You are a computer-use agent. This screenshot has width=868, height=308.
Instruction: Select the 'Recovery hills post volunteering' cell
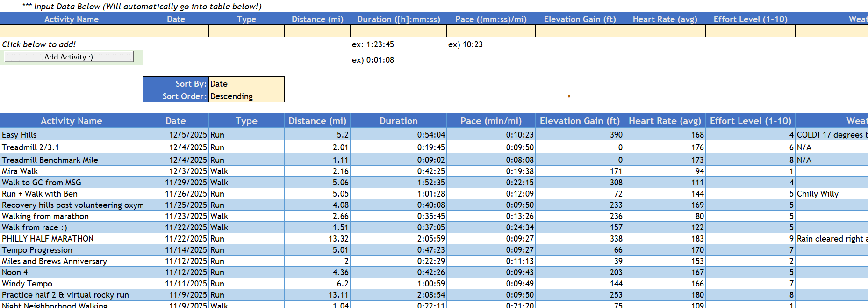tap(72, 205)
